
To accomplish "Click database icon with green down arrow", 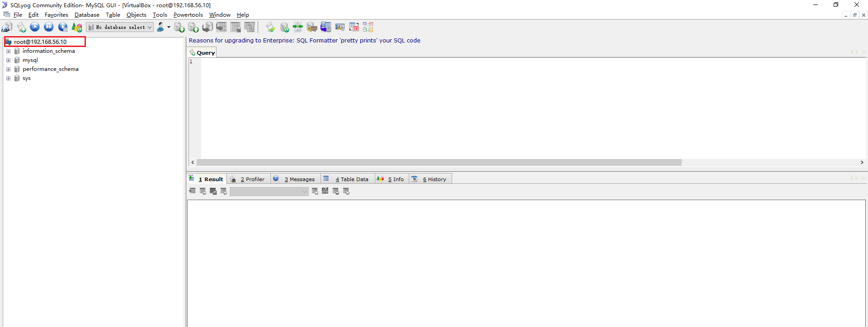I will coord(179,27).
